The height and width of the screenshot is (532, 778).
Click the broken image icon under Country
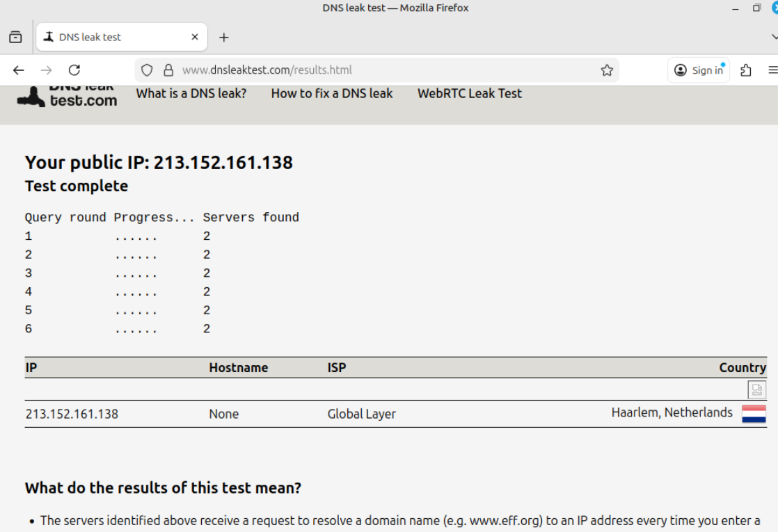point(757,389)
